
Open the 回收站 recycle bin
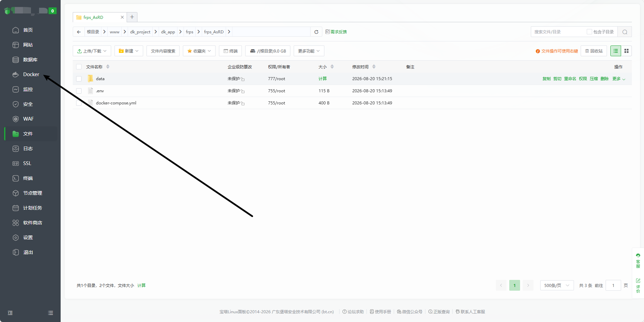click(594, 51)
